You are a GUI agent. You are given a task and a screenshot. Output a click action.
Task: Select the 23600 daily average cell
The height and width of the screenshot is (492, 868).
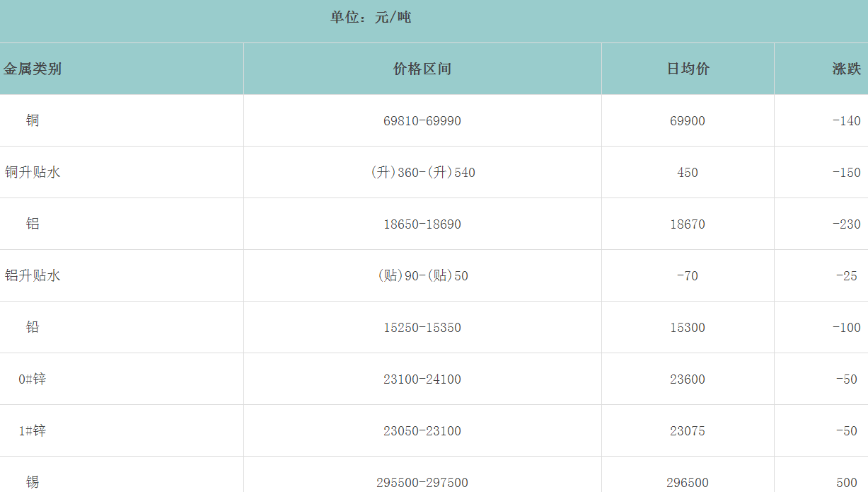[x=688, y=379]
